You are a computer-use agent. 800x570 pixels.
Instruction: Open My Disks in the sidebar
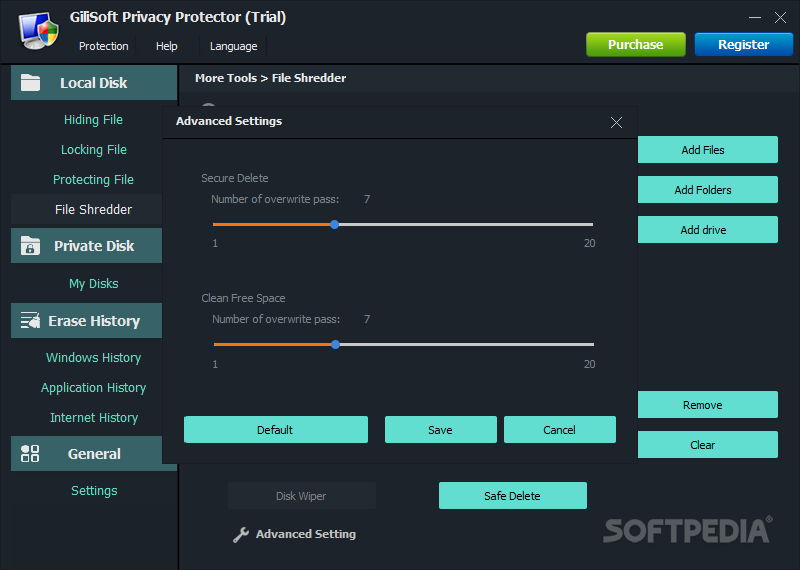click(x=94, y=284)
